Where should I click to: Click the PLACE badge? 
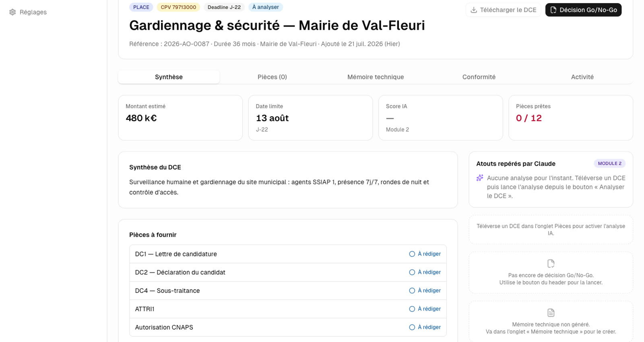(141, 7)
